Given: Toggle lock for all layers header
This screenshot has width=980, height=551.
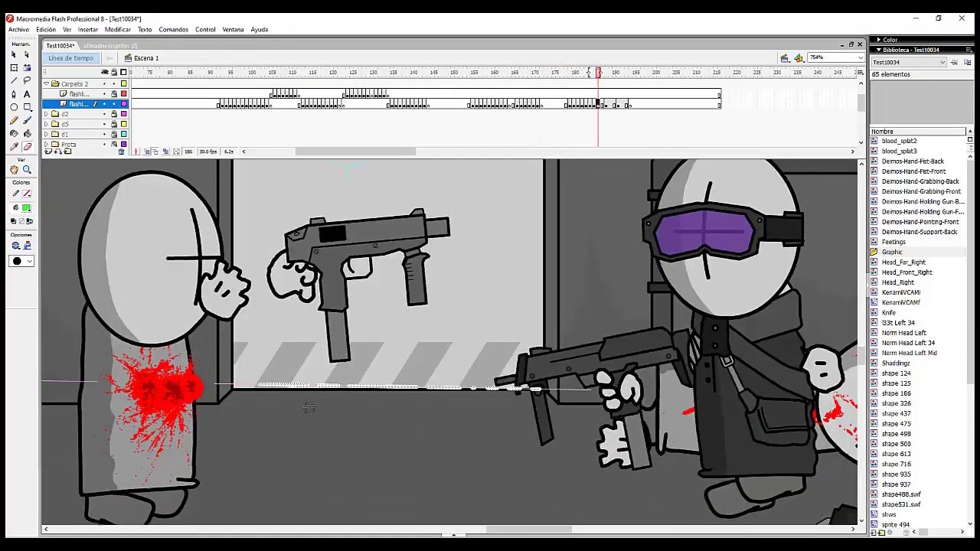Looking at the screenshot, I should click(114, 73).
